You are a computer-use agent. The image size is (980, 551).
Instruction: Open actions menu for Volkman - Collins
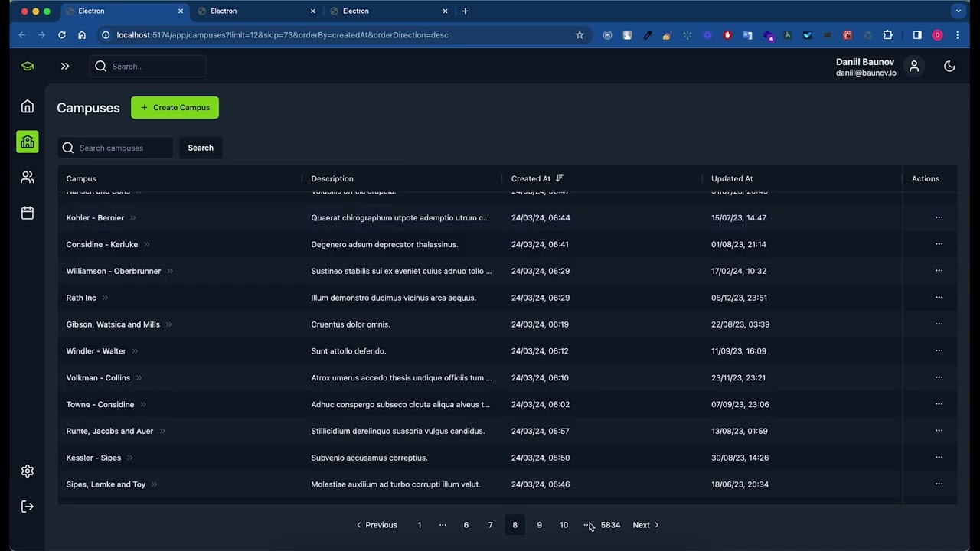939,377
